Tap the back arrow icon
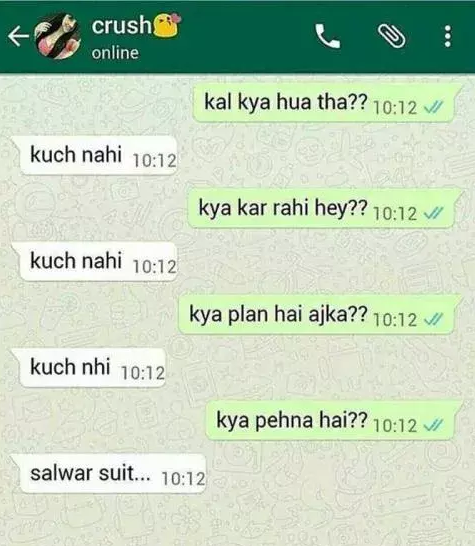This screenshot has height=546, width=475. click(x=18, y=36)
